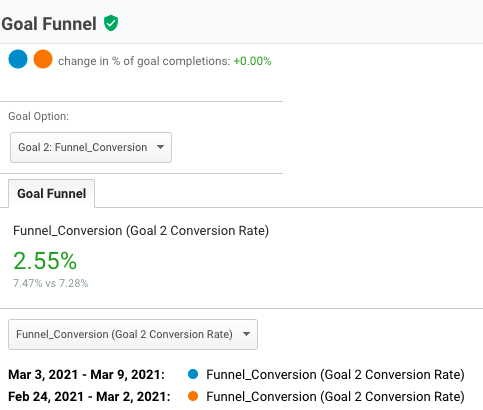
Task: Click the orange legend dot for Feb 24
Action: (193, 396)
